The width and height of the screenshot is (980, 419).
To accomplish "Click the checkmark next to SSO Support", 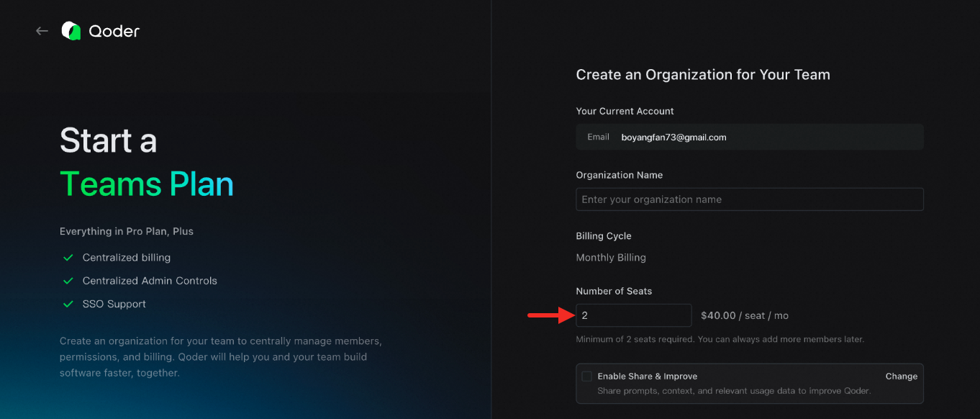I will click(68, 304).
